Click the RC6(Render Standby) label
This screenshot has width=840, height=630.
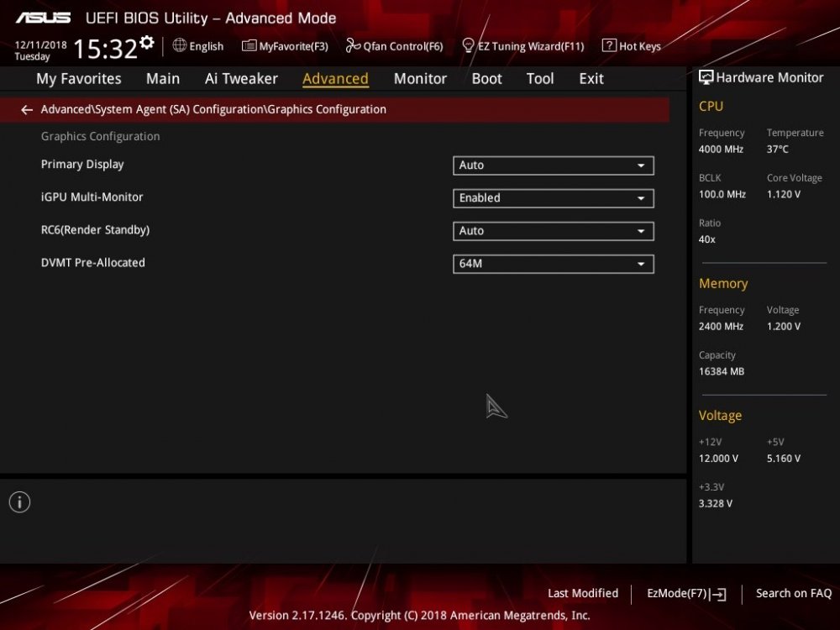click(96, 230)
